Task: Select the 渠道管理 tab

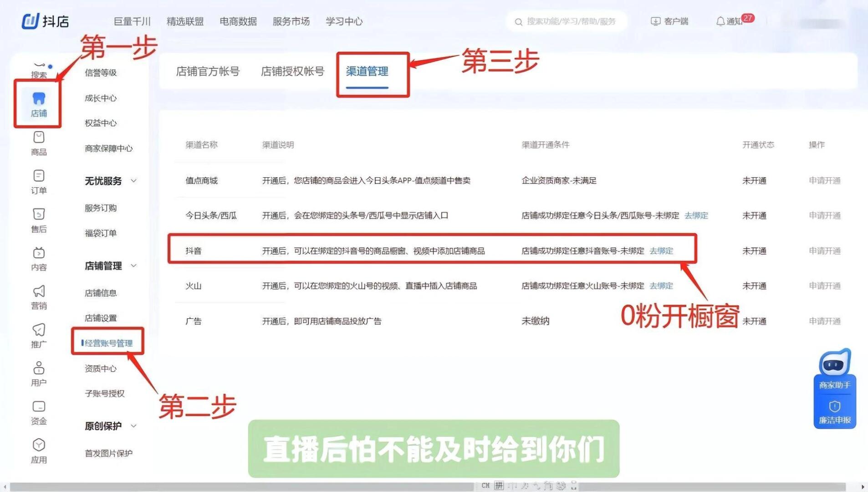Action: pyautogui.click(x=367, y=72)
